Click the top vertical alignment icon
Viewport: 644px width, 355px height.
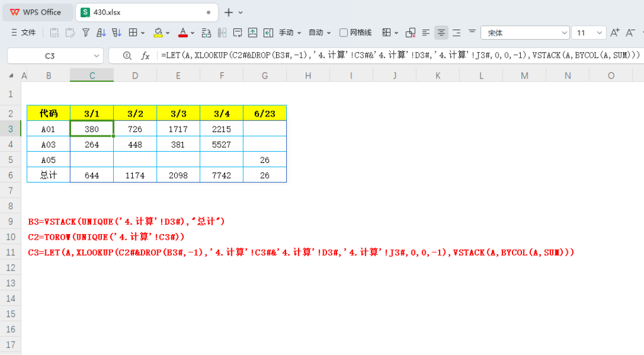point(472,31)
